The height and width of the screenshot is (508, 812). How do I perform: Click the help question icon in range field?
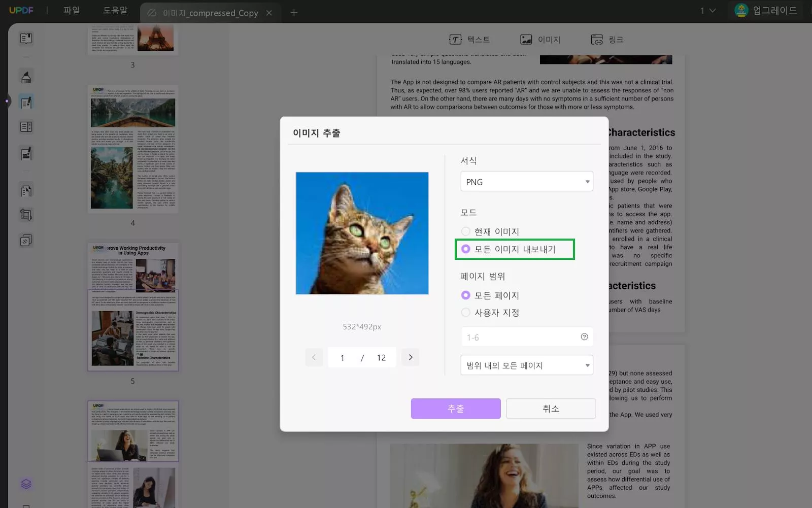584,337
